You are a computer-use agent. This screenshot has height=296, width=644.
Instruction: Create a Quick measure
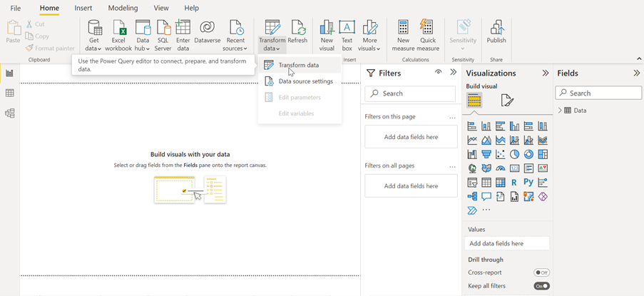pyautogui.click(x=428, y=36)
